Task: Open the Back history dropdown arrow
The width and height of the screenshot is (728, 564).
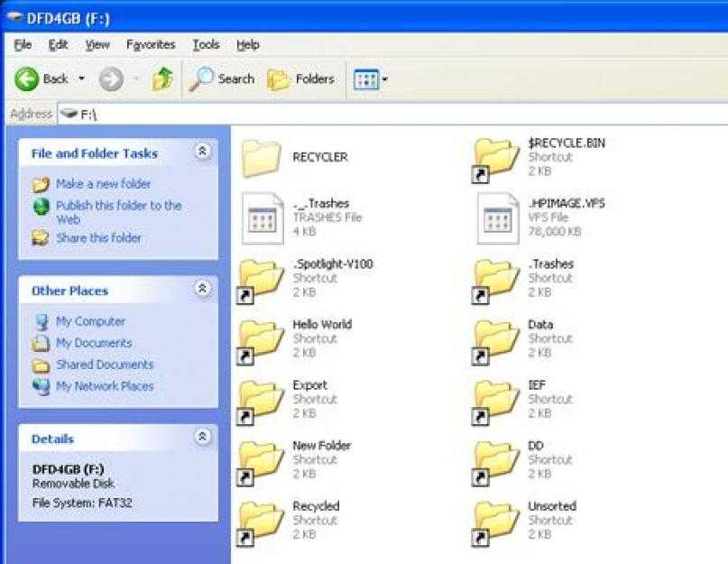Action: (81, 79)
